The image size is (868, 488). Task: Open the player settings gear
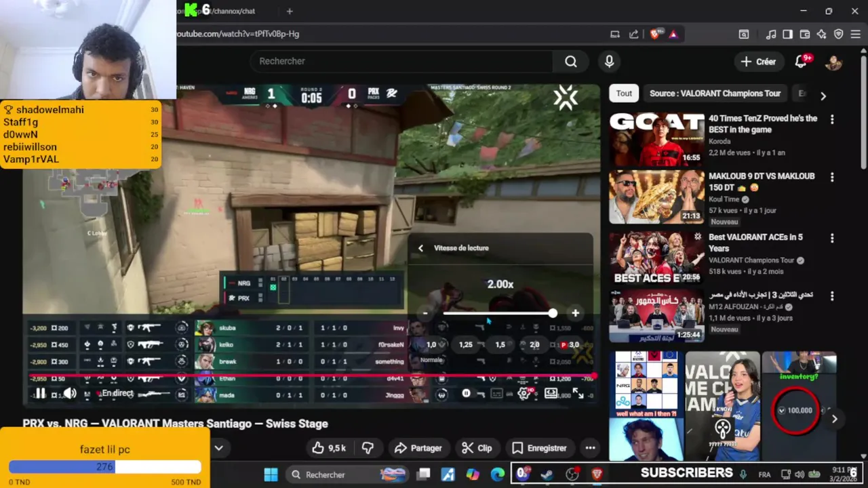pos(524,394)
